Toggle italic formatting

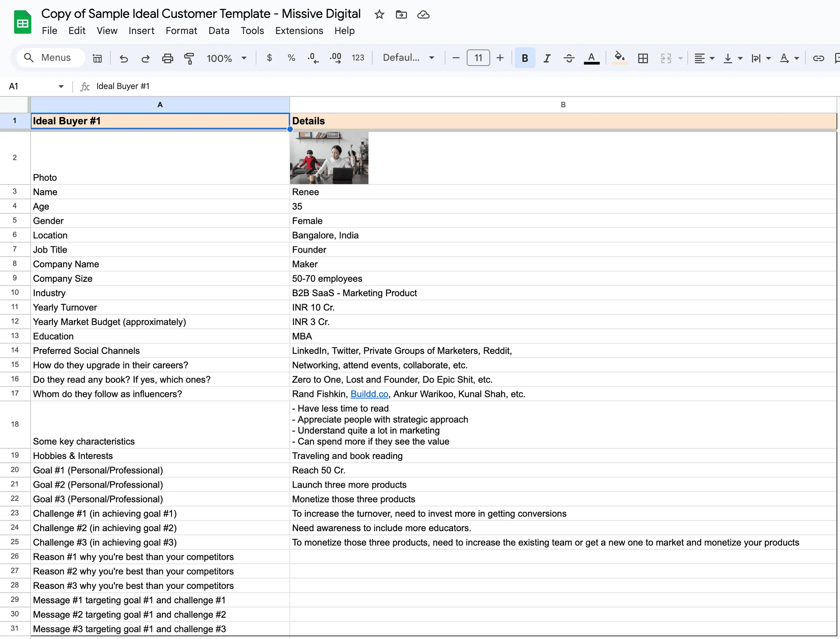(547, 58)
